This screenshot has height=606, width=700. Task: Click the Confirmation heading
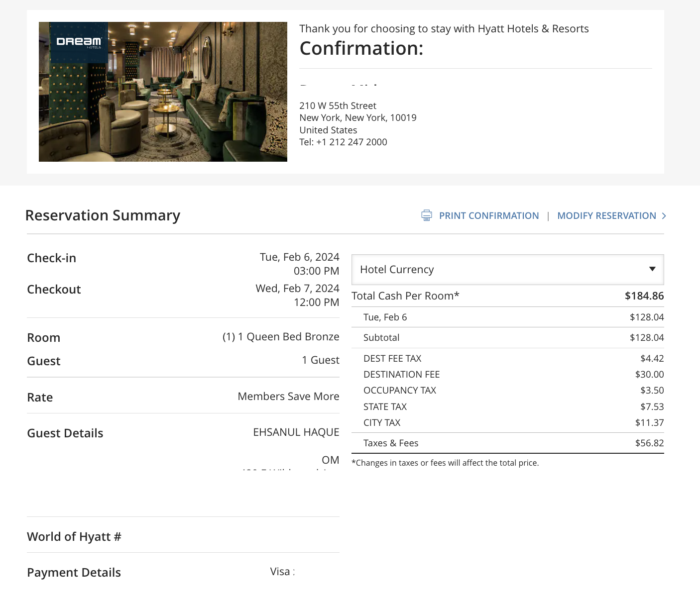(361, 49)
